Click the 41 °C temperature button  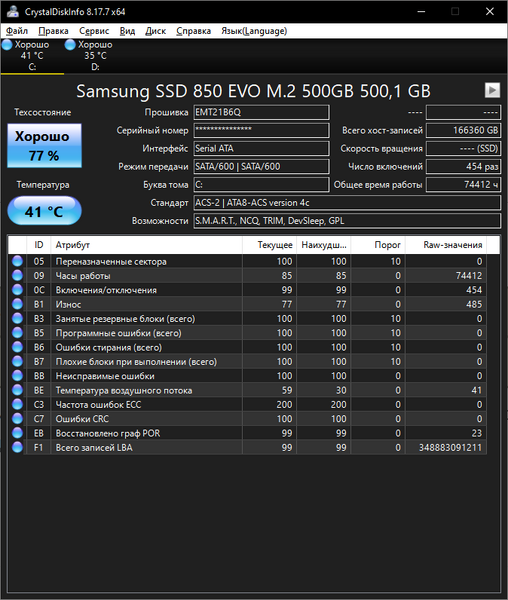[x=44, y=211]
